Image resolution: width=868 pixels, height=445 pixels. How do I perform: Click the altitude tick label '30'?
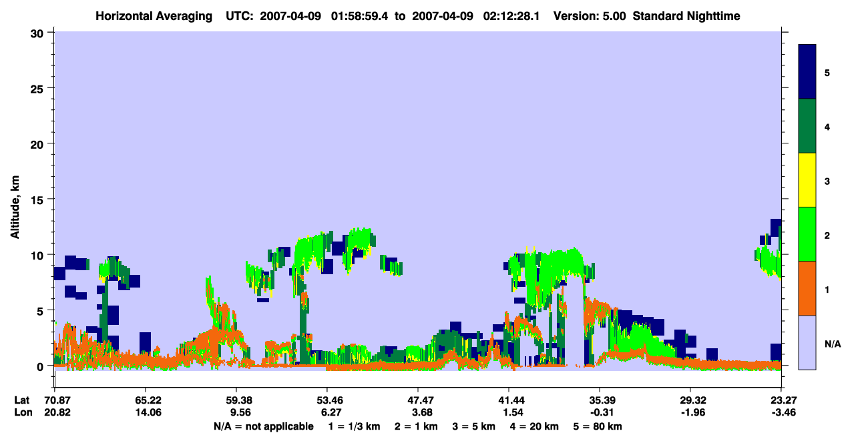[x=39, y=33]
